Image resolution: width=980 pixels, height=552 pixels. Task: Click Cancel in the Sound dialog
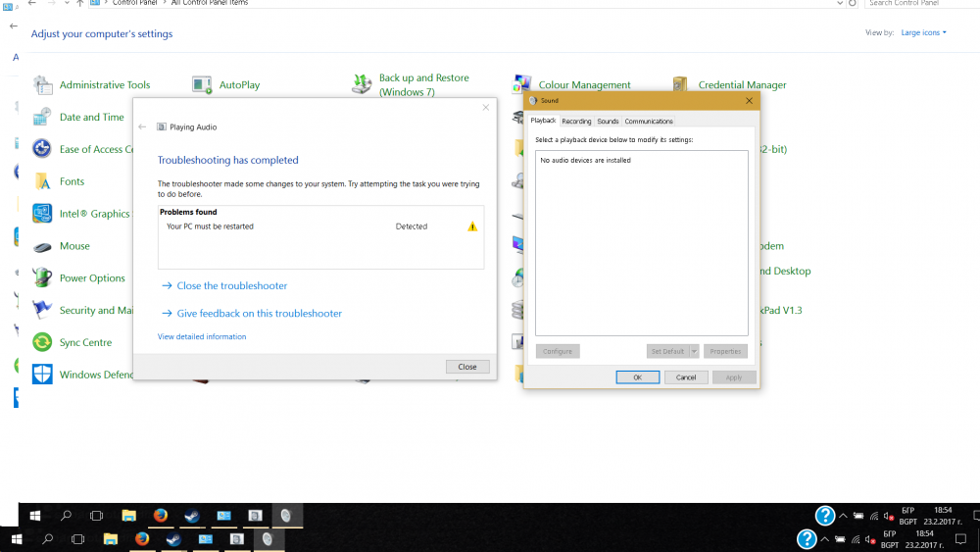click(686, 377)
